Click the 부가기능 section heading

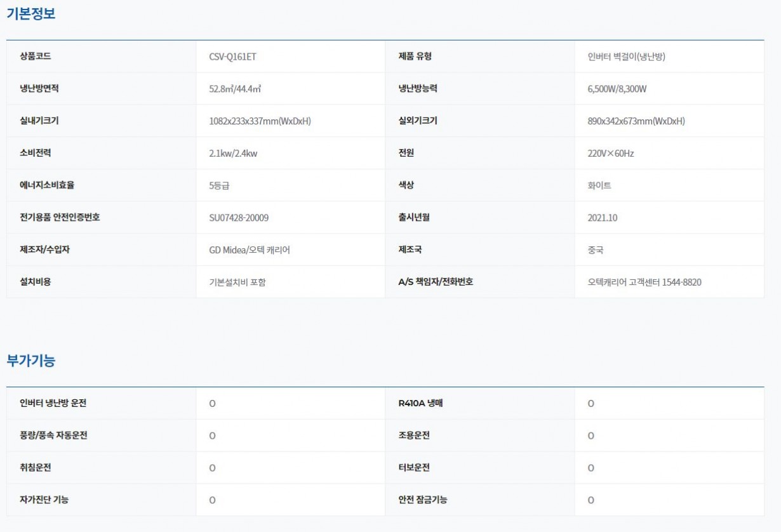tap(31, 361)
